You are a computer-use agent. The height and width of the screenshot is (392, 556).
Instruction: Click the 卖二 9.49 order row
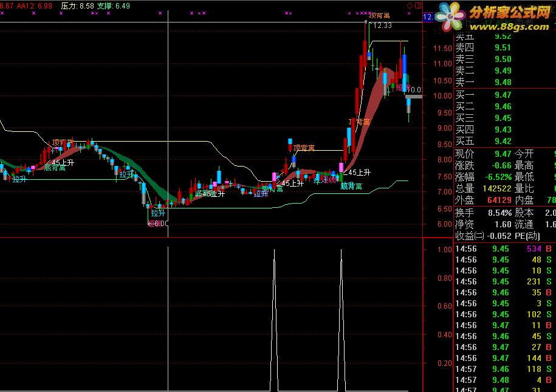(x=483, y=70)
